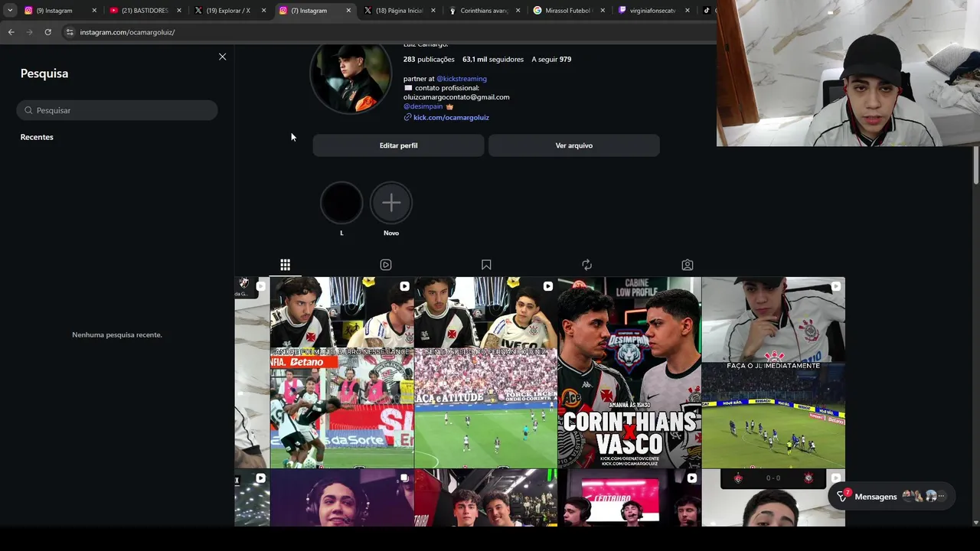Click the Recentes heading text

pyautogui.click(x=37, y=137)
